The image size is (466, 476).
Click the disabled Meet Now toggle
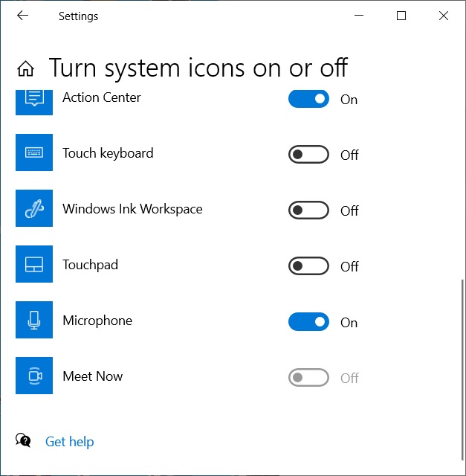click(308, 377)
